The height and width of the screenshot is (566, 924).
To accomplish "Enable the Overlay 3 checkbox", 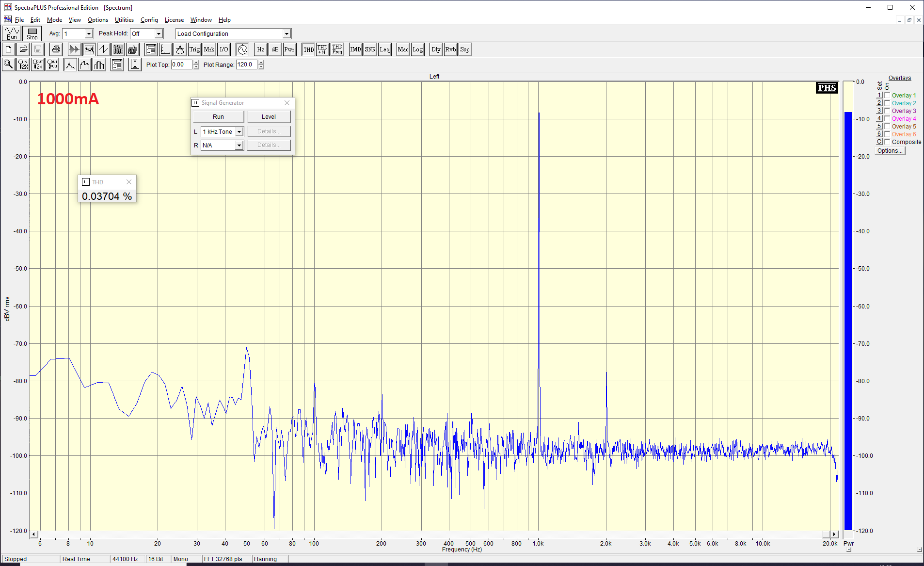I will [x=887, y=111].
